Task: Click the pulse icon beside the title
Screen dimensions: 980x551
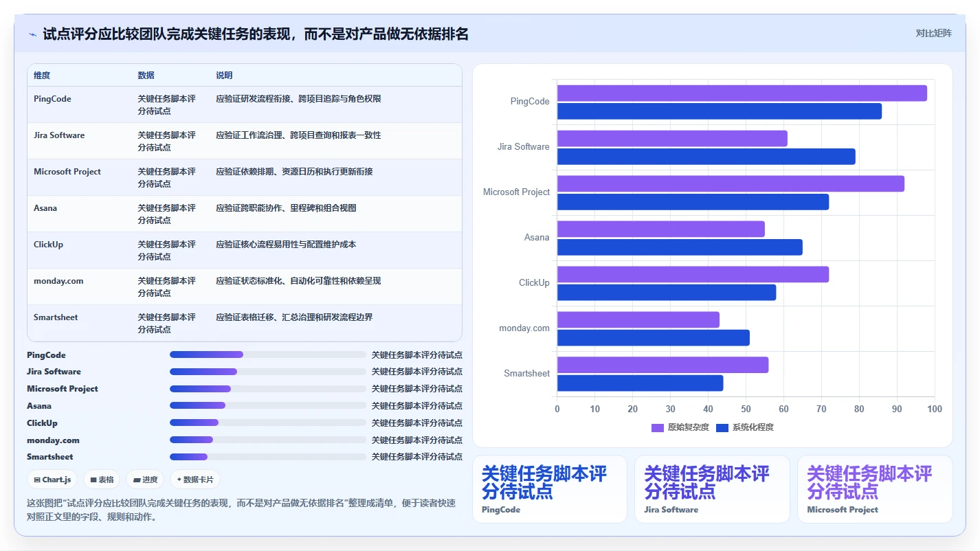Action: pyautogui.click(x=32, y=34)
